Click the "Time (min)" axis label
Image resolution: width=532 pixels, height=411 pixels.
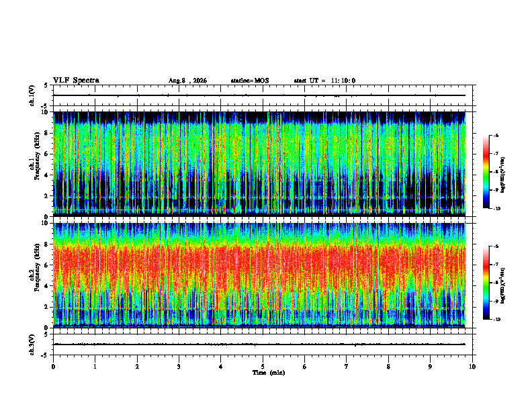(x=269, y=373)
